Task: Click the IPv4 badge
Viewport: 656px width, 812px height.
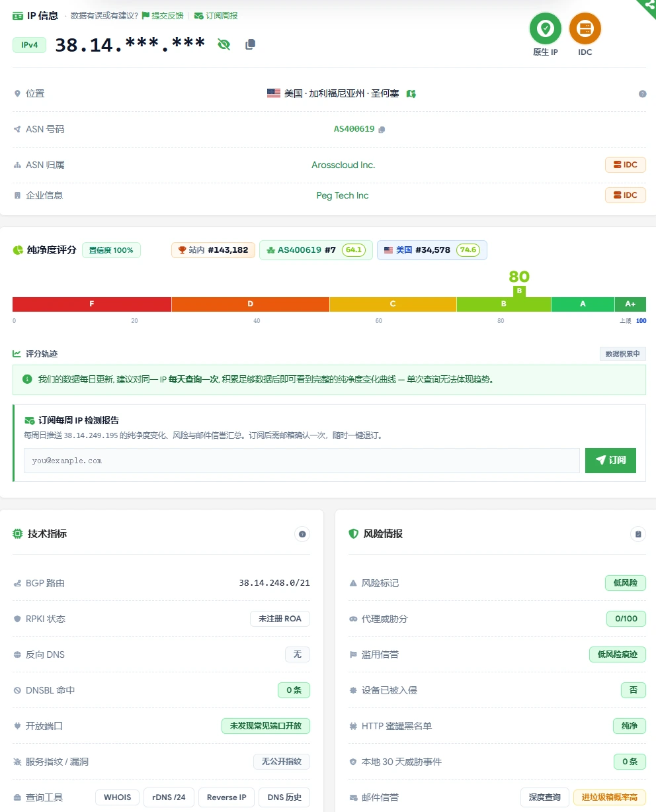Action: [30, 45]
